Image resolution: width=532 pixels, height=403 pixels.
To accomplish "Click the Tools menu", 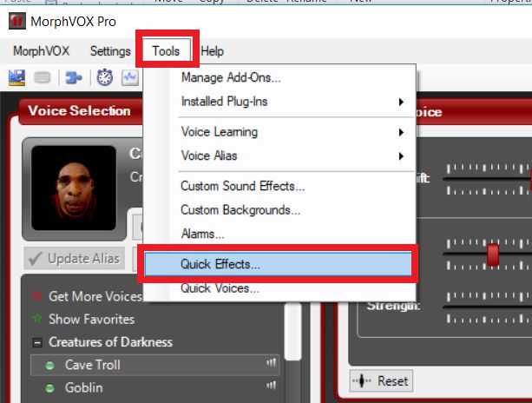I will pyautogui.click(x=166, y=51).
